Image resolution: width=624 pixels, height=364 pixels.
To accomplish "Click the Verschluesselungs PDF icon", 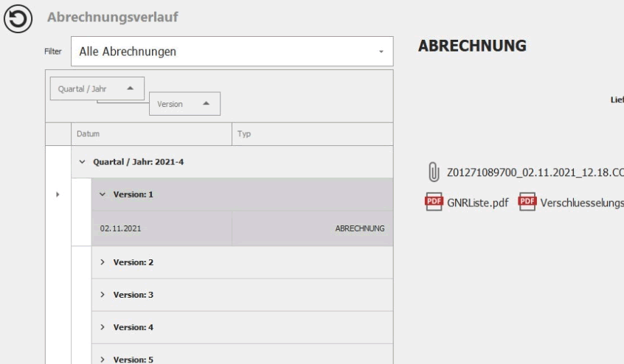I will 527,202.
